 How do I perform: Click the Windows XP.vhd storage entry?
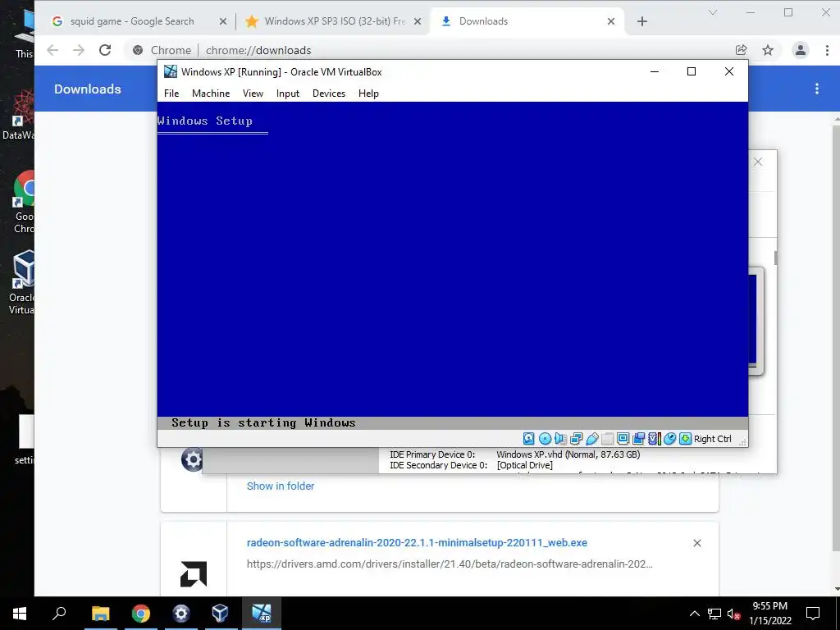pyautogui.click(x=568, y=454)
